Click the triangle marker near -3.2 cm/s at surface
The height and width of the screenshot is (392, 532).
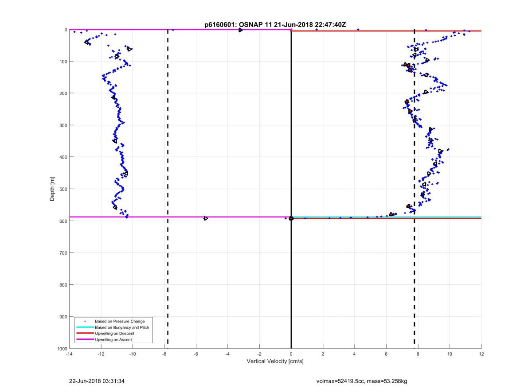point(240,30)
